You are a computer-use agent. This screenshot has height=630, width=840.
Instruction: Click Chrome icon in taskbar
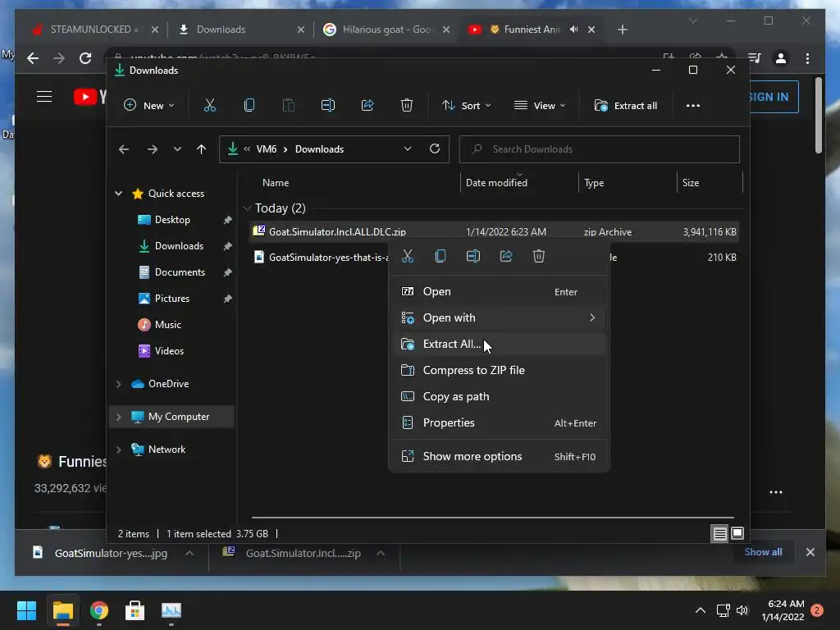pos(99,610)
